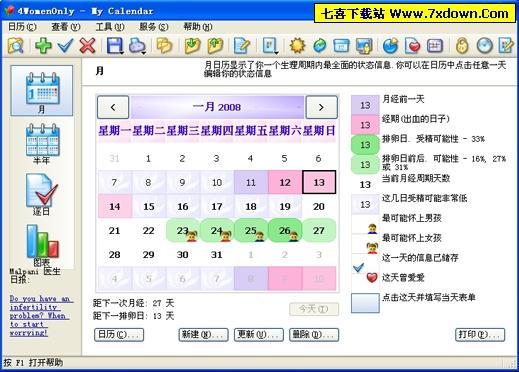The width and height of the screenshot is (519, 372).
Task: Open the 服务(S) menu
Action: (x=153, y=27)
